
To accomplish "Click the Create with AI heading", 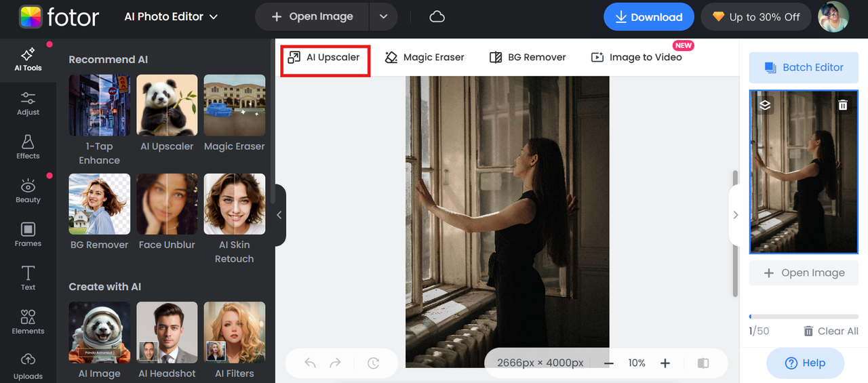I will point(104,287).
